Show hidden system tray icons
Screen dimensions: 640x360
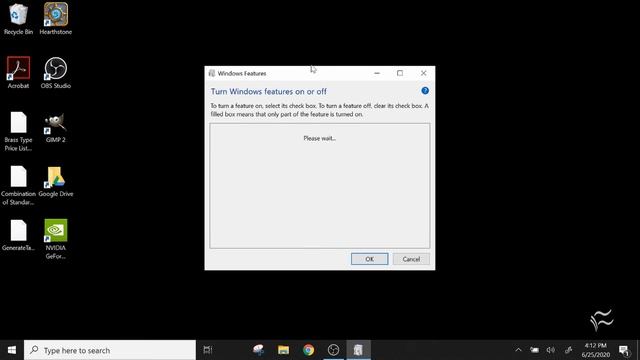pyautogui.click(x=518, y=350)
